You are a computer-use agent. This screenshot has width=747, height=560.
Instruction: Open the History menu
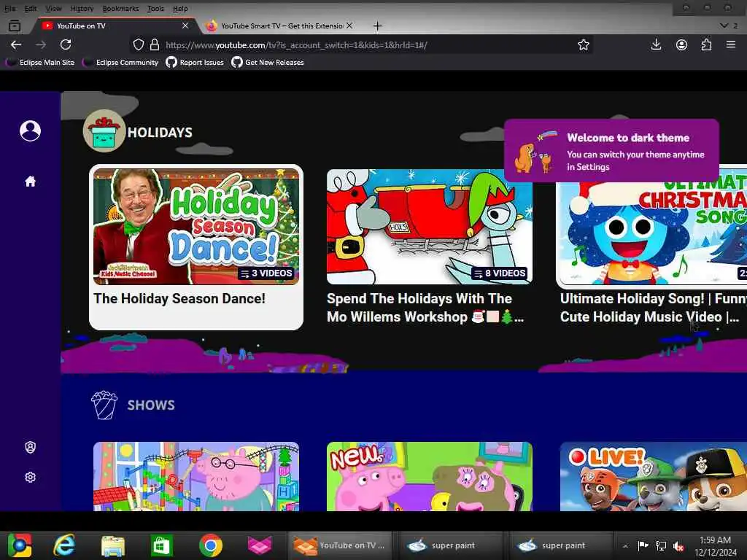click(x=82, y=9)
